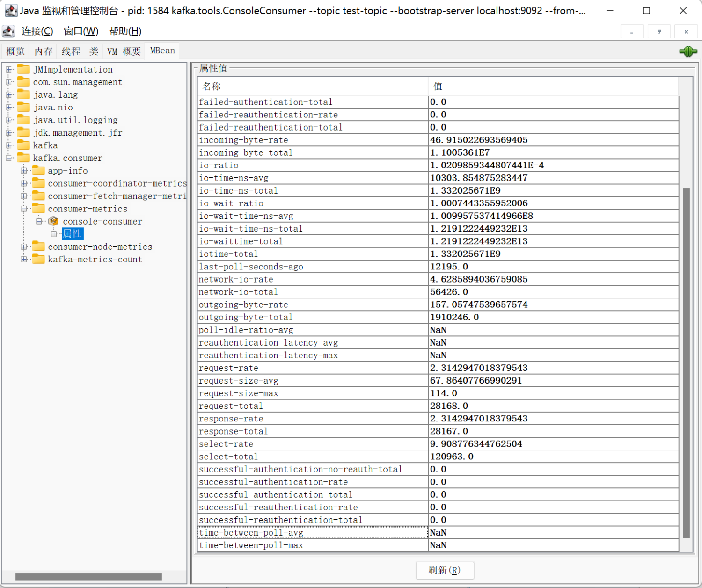Select the successful-authentication-no-reauth-total attribute
Screen dimensions: 702x588
(x=300, y=469)
